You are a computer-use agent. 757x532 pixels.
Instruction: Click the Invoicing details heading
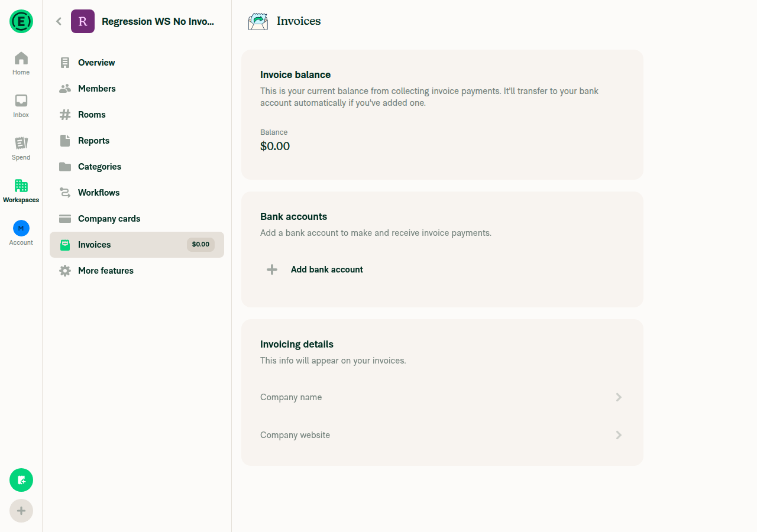pyautogui.click(x=297, y=344)
